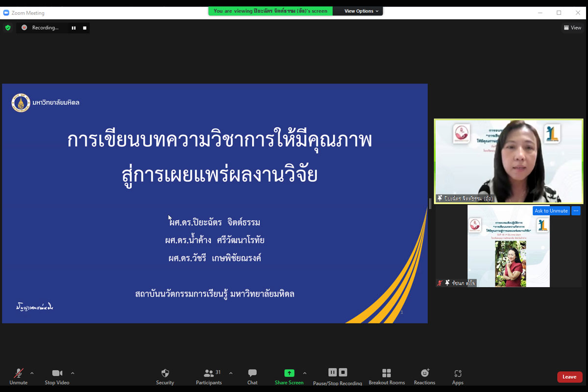Expand the Share Screen options arrow

(x=304, y=373)
